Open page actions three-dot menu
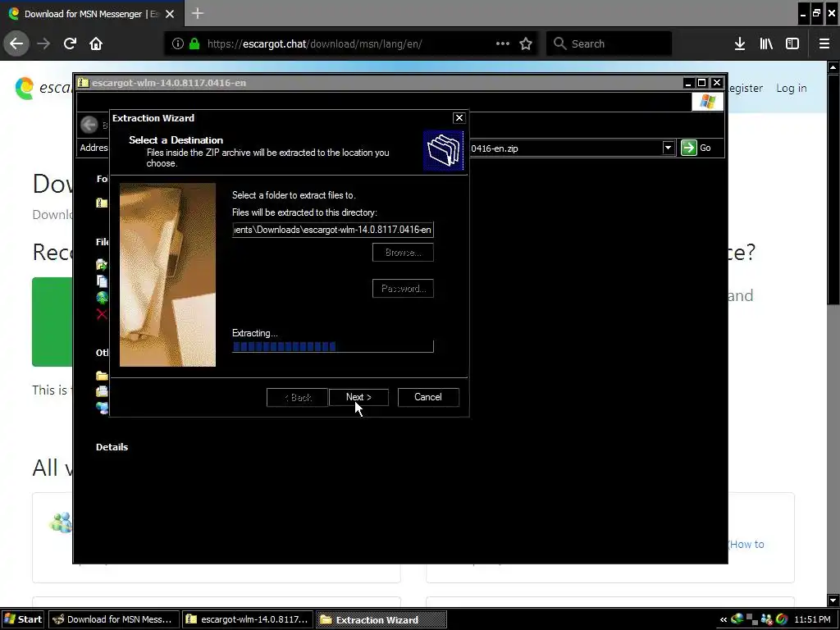The width and height of the screenshot is (840, 630). (x=503, y=43)
